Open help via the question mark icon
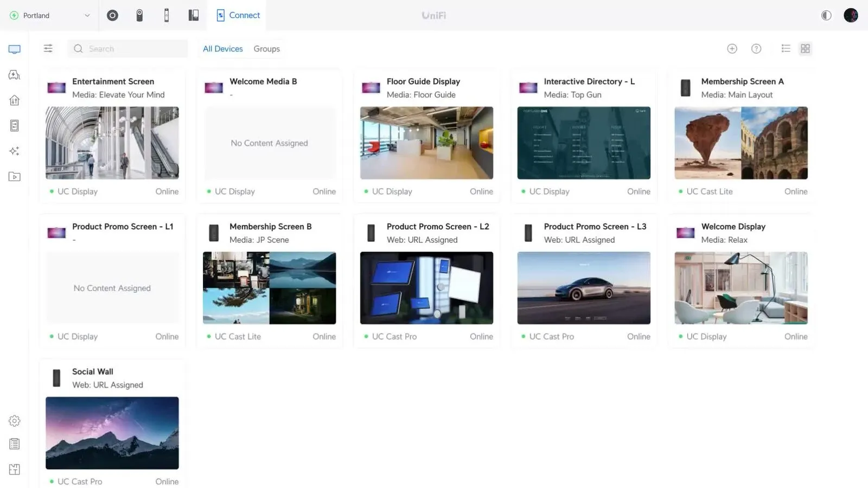This screenshot has width=868, height=488. (x=756, y=49)
